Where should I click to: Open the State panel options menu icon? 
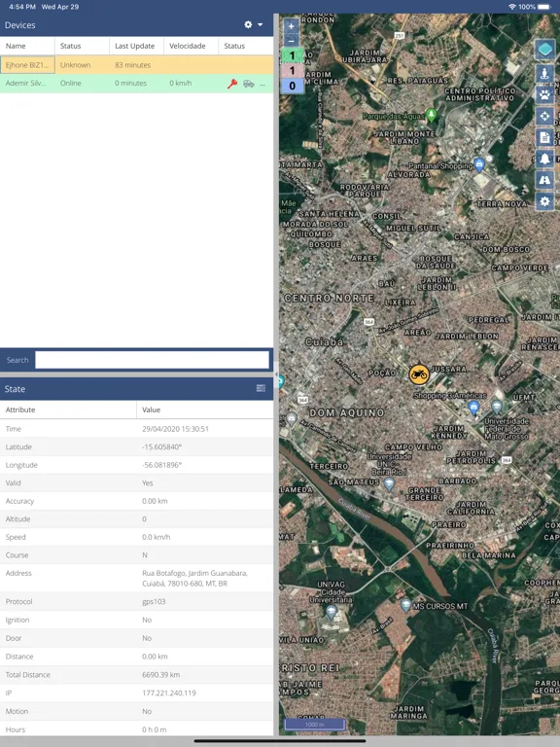[x=261, y=388]
